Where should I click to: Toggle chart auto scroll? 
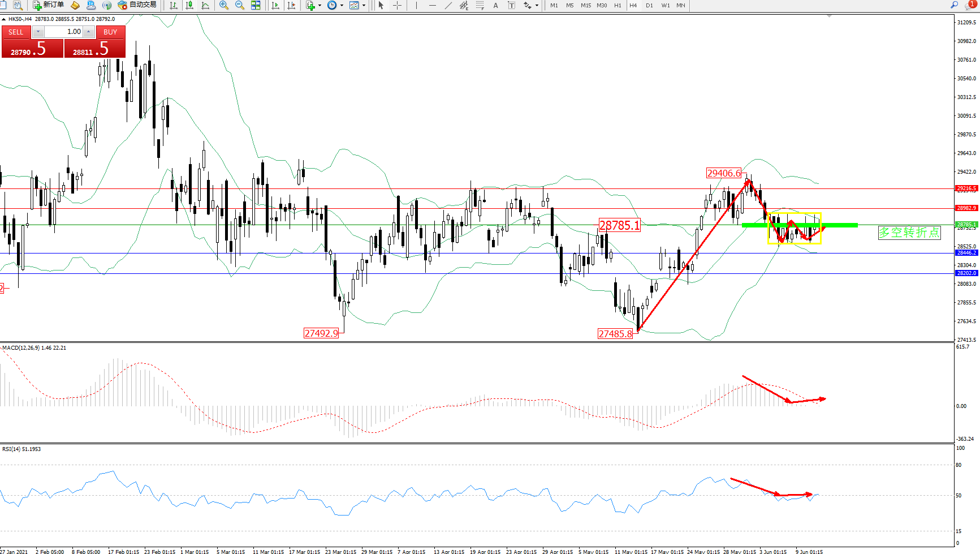tap(275, 5)
